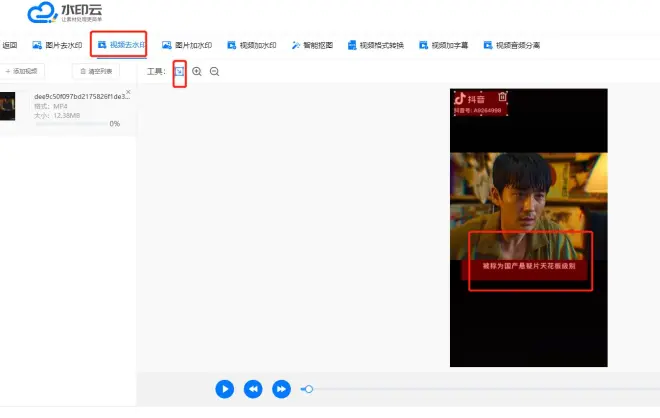
Task: Go to the 视频加水印 tab
Action: click(252, 45)
